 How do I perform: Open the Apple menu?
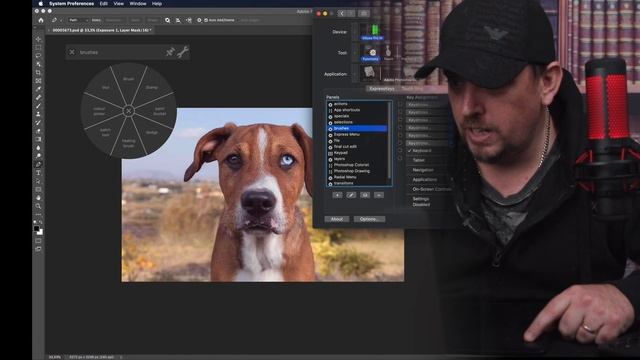pos(41,4)
